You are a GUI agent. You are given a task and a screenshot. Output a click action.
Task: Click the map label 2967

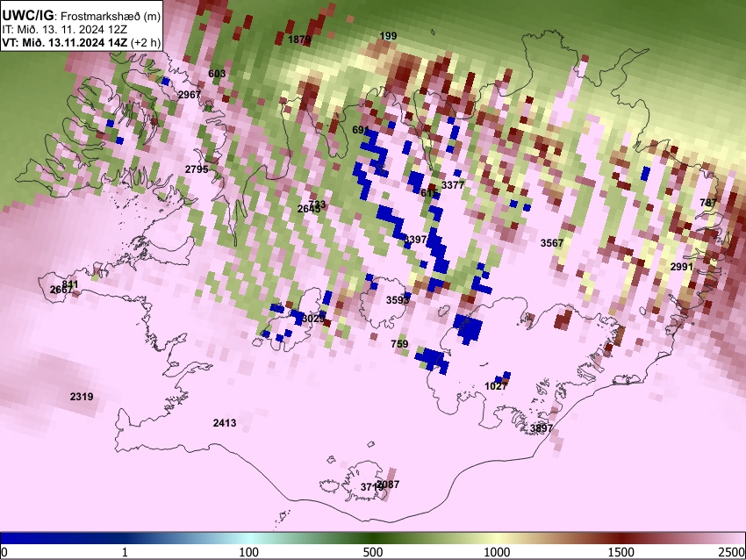click(190, 95)
